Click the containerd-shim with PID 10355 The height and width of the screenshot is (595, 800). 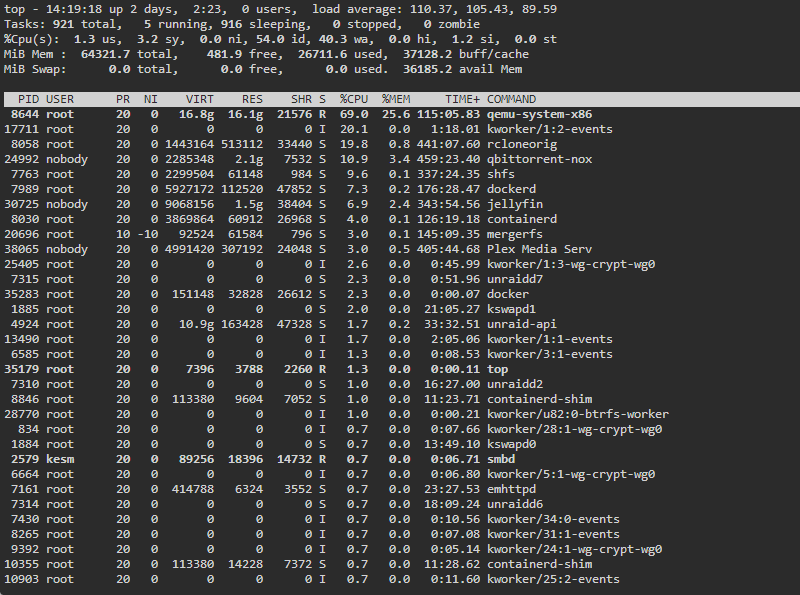coord(539,564)
